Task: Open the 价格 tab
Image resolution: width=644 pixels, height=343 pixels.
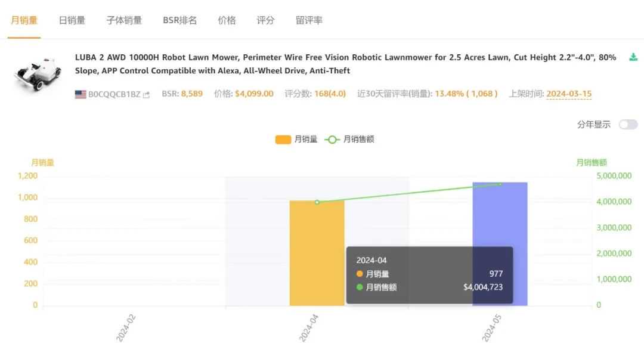Action: 227,20
